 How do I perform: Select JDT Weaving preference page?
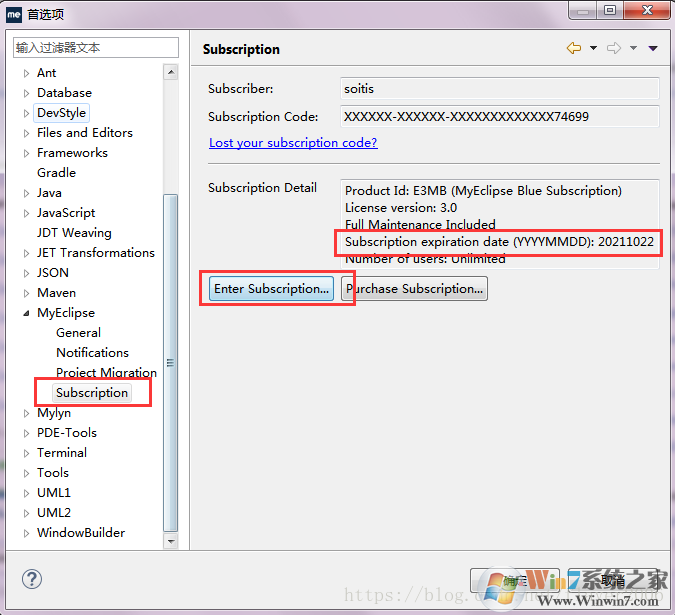(74, 233)
